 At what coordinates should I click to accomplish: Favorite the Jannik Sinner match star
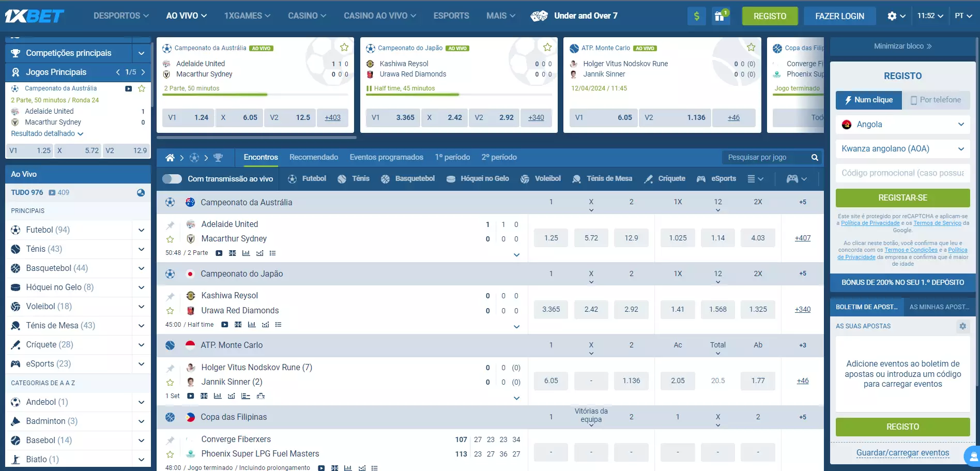(x=170, y=383)
